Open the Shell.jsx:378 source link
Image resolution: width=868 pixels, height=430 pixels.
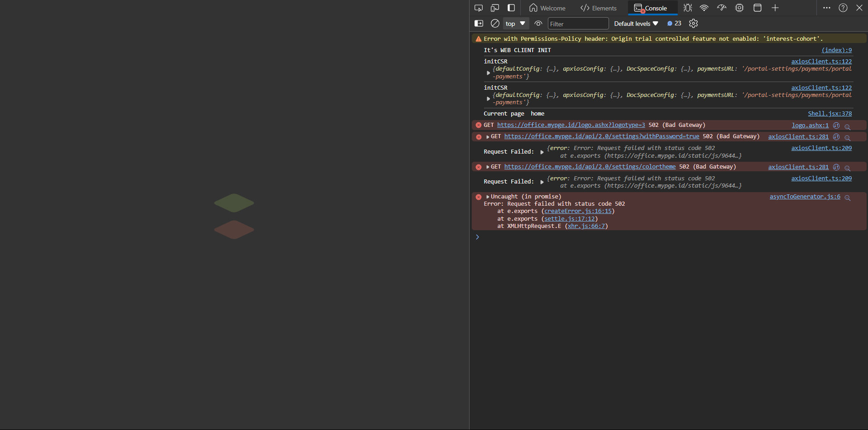[830, 114]
